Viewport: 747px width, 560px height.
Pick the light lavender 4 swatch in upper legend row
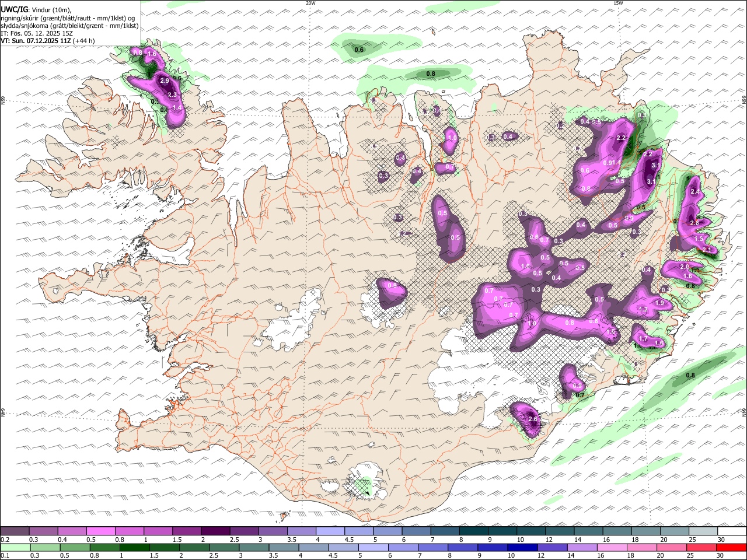tap(330, 531)
